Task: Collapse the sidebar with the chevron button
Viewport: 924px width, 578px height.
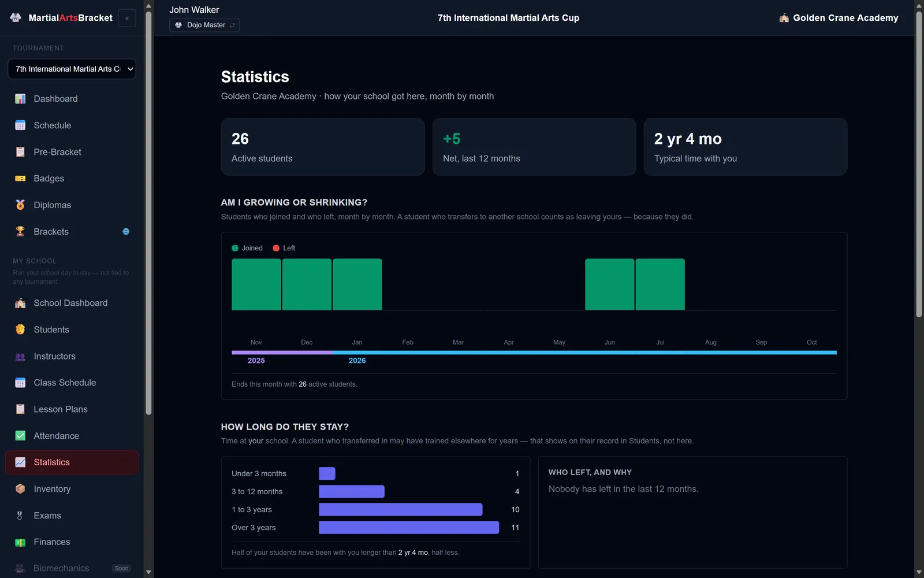Action: pos(127,18)
